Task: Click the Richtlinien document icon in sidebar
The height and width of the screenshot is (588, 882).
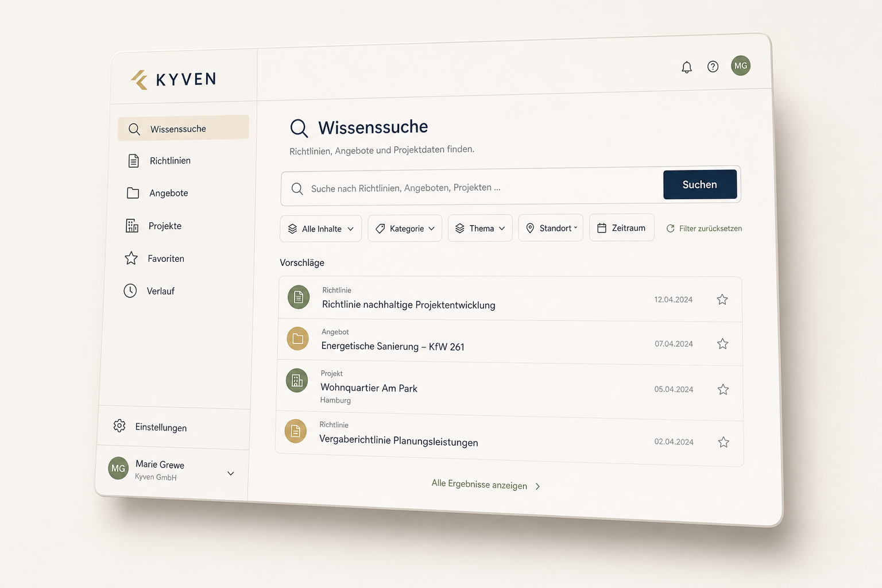Action: coord(133,161)
